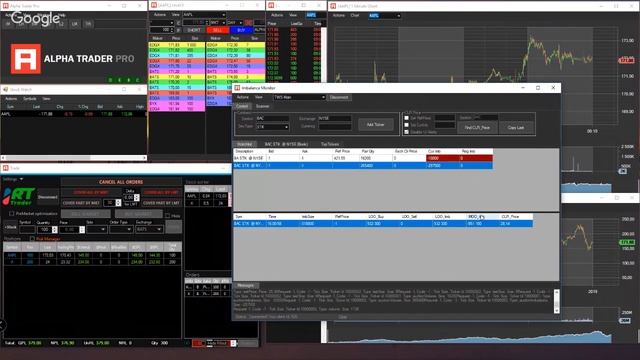Screen dimensions: 640x360
Task: Enable the PreMarket optimization checkbox
Action: click(x=12, y=213)
